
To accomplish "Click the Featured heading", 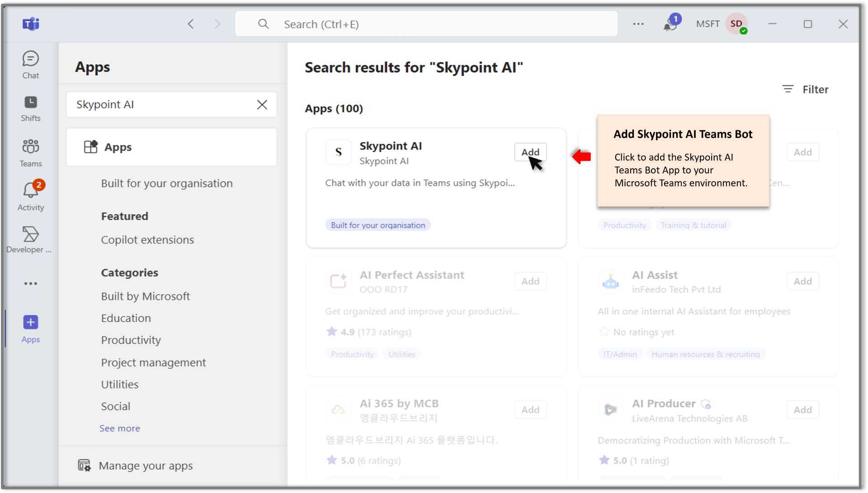I will point(125,216).
